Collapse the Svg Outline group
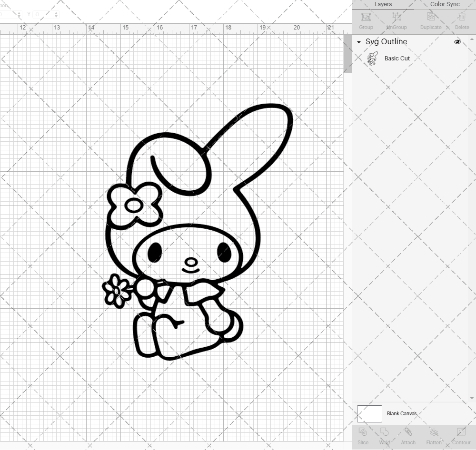476x450 pixels. pos(358,42)
